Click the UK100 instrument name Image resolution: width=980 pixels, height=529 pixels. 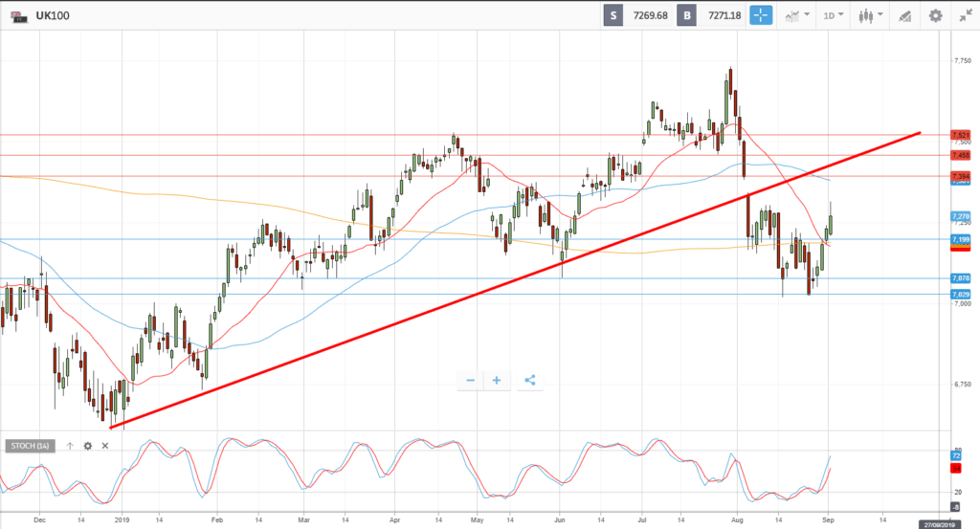pyautogui.click(x=53, y=15)
